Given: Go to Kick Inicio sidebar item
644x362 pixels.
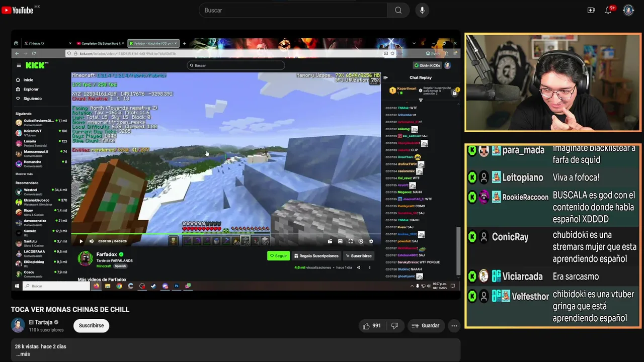Looking at the screenshot, I should click(x=25, y=80).
